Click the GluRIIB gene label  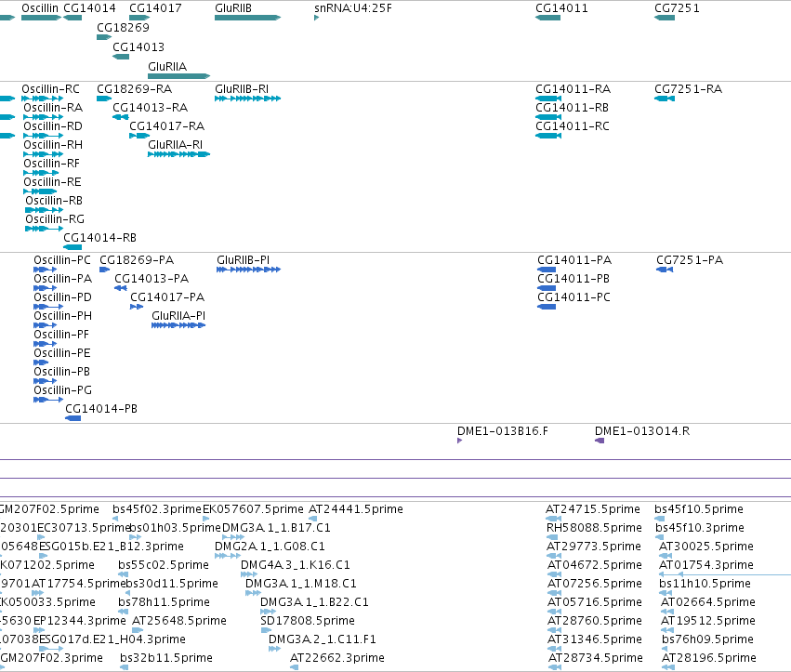tap(233, 8)
